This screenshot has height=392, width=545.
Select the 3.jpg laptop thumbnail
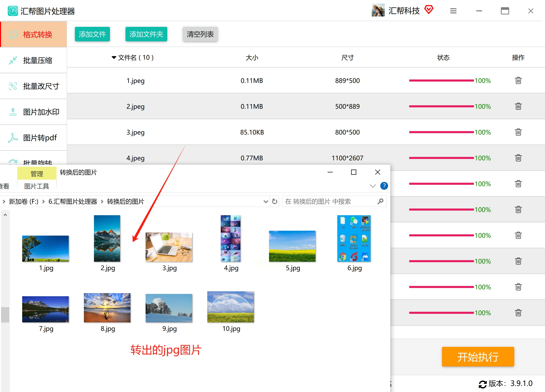(x=169, y=247)
